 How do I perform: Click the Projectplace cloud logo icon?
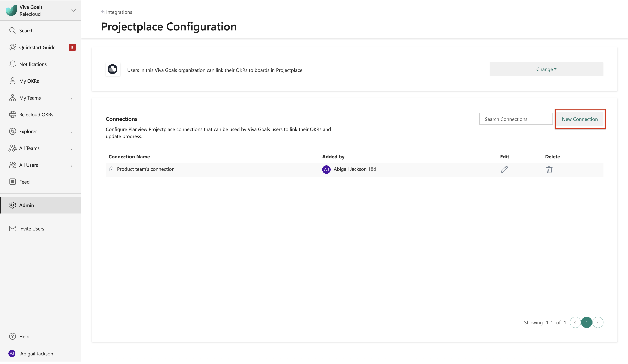tap(113, 69)
